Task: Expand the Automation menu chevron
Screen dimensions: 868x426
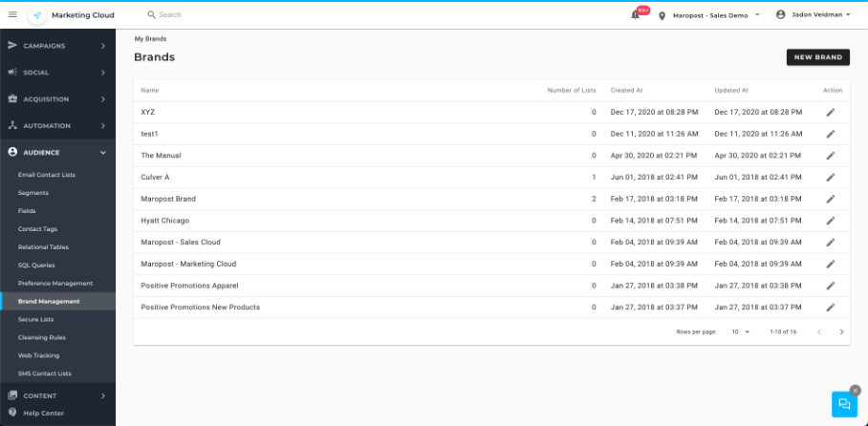Action: 103,125
